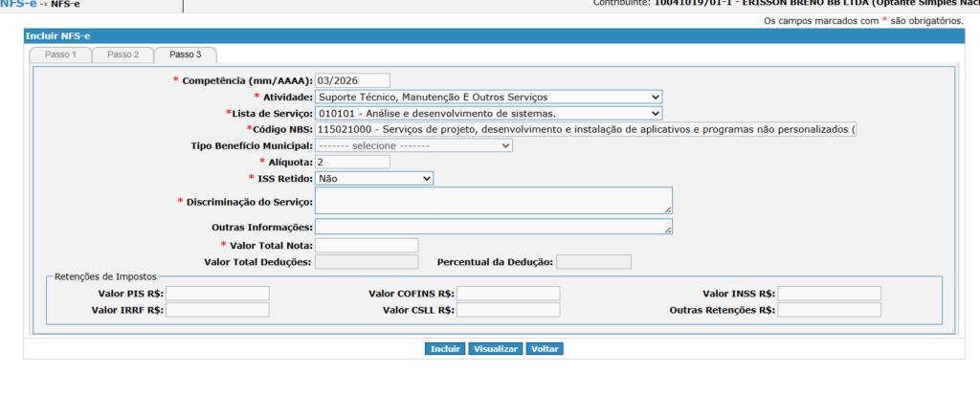This screenshot has width=980, height=396.
Task: Click the Valor INSS R$ field
Action: pos(829,294)
